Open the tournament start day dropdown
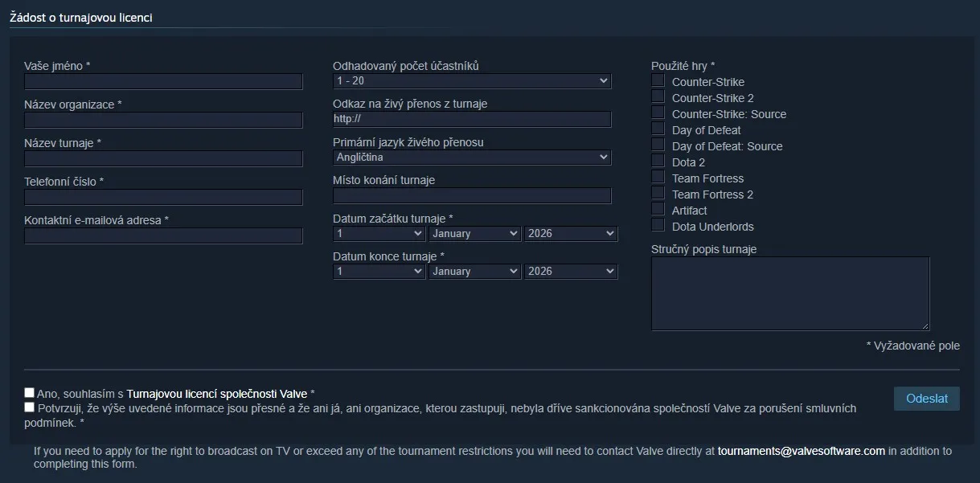 pyautogui.click(x=379, y=234)
